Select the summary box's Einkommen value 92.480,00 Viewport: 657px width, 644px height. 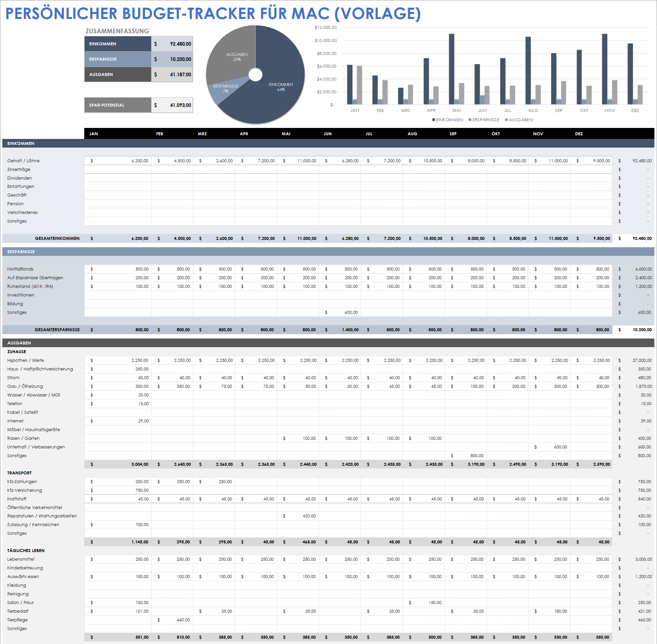click(x=172, y=44)
